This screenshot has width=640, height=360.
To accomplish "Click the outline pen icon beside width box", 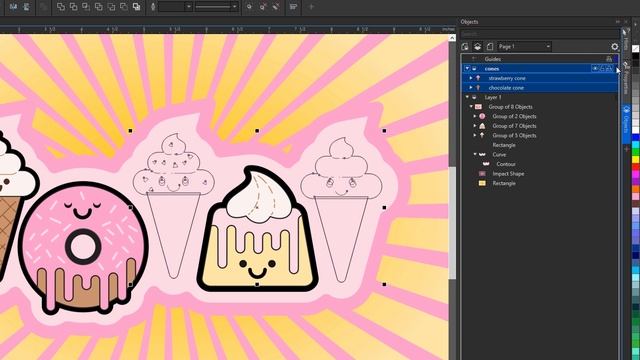I will pyautogui.click(x=153, y=7).
